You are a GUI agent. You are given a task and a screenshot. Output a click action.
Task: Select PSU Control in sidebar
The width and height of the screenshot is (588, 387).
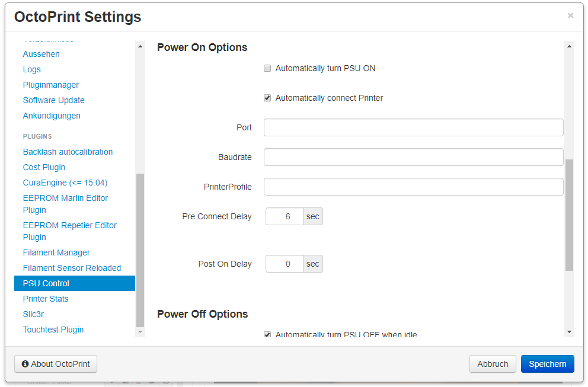click(x=75, y=283)
